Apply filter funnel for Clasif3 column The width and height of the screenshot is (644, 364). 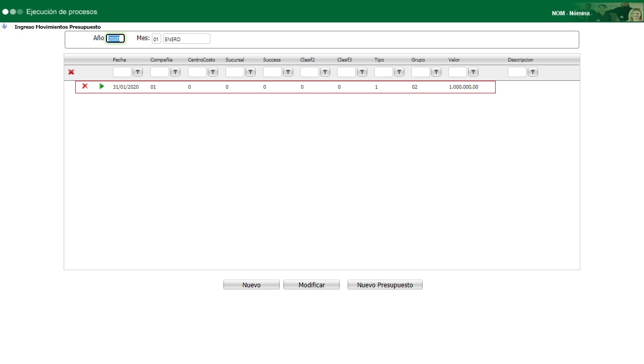click(x=362, y=72)
